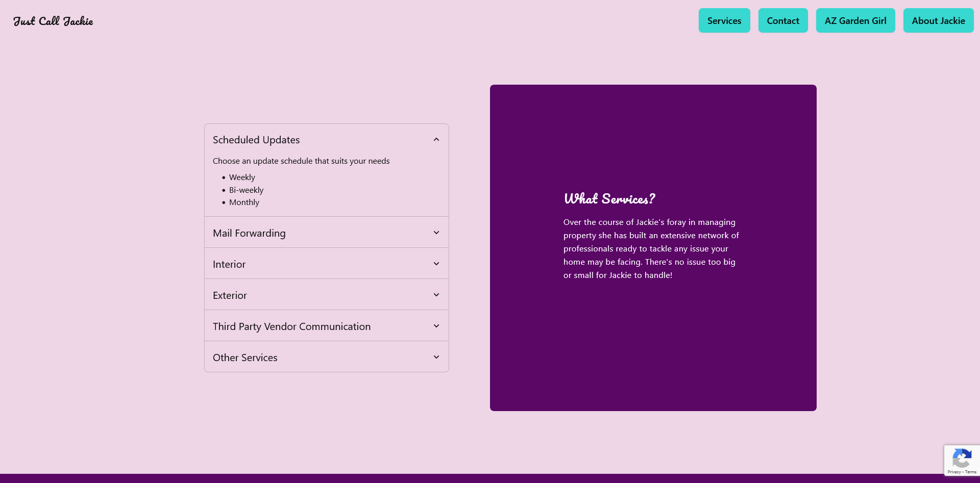The height and width of the screenshot is (483, 980).
Task: Expand the Other Services section title
Action: 245,358
